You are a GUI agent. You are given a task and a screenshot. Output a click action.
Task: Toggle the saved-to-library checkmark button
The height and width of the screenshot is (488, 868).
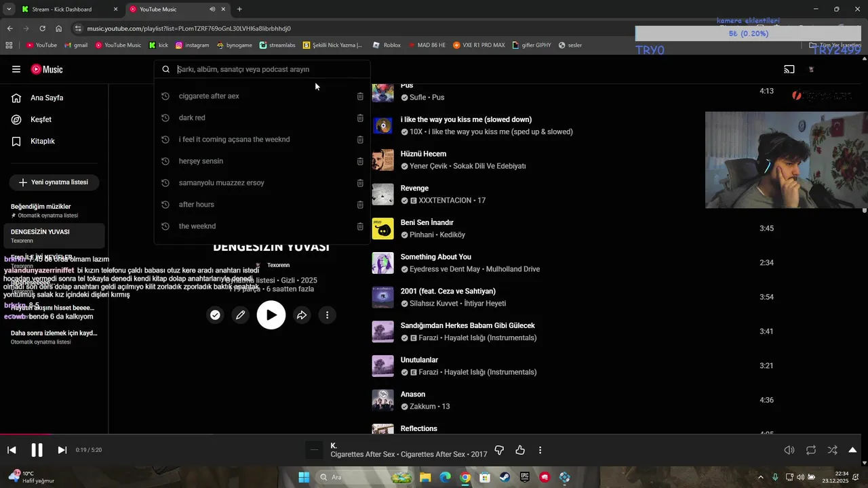[x=215, y=315]
